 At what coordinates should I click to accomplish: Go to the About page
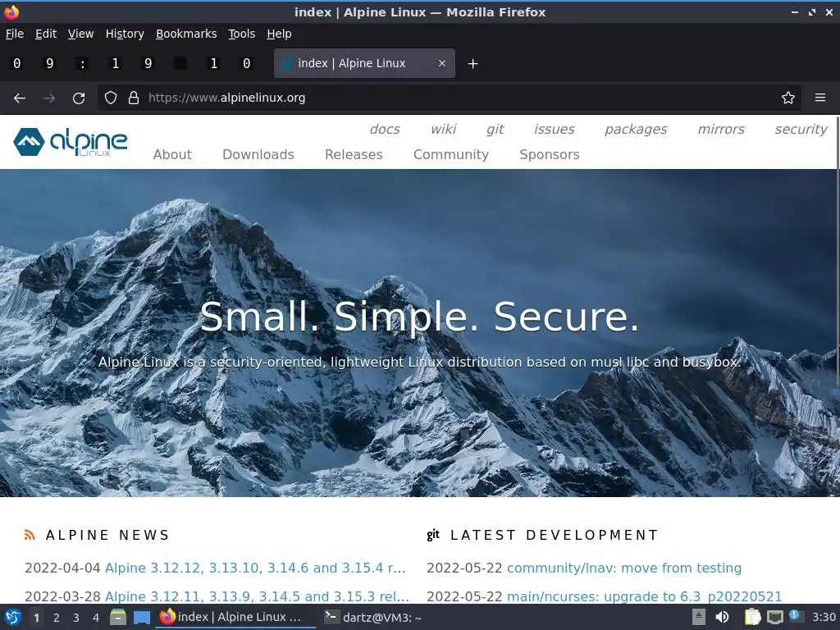coord(172,155)
